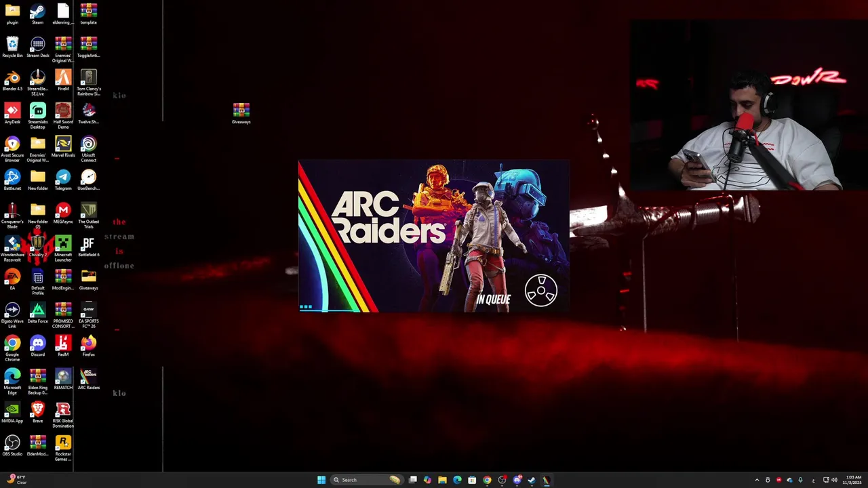
Task: Launch Blender 4.5 from the desktop
Action: (12, 80)
